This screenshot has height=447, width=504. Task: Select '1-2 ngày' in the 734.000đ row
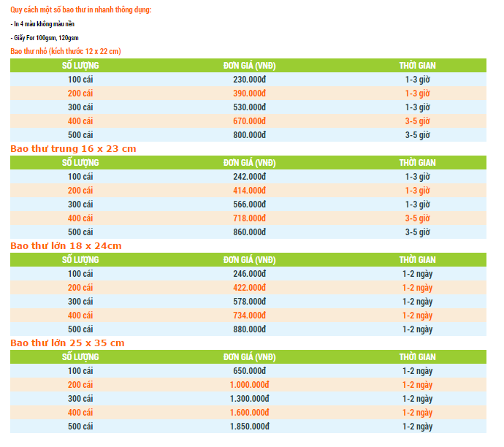tap(418, 316)
